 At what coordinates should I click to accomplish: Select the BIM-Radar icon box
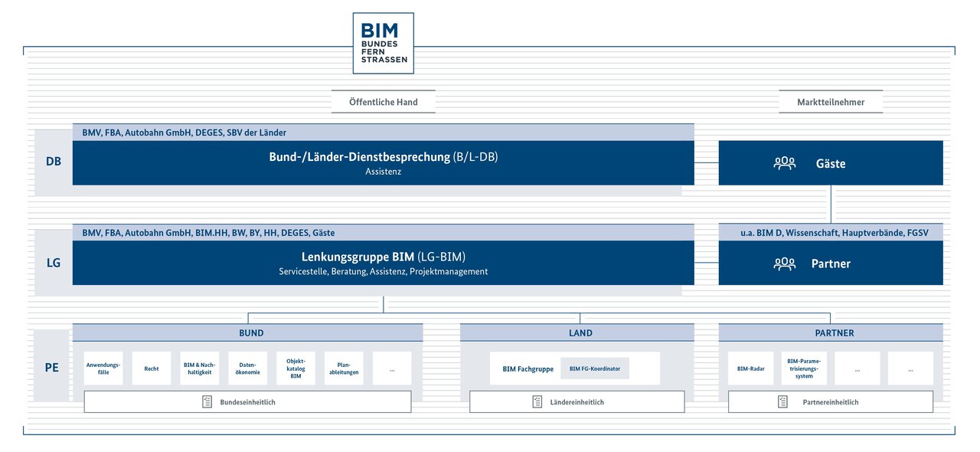coord(750,368)
